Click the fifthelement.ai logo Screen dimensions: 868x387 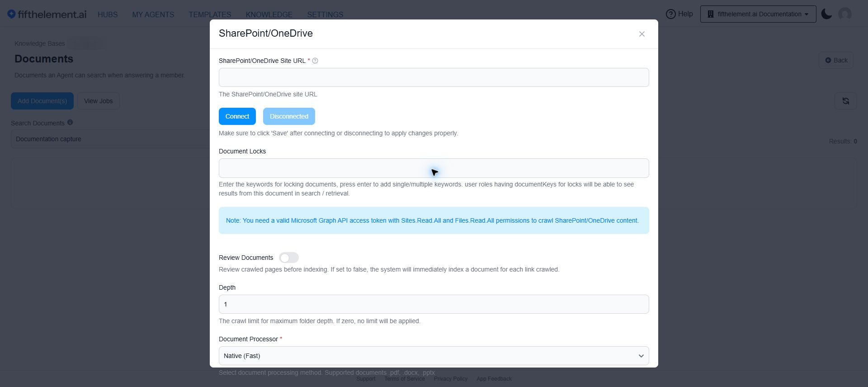tap(47, 14)
